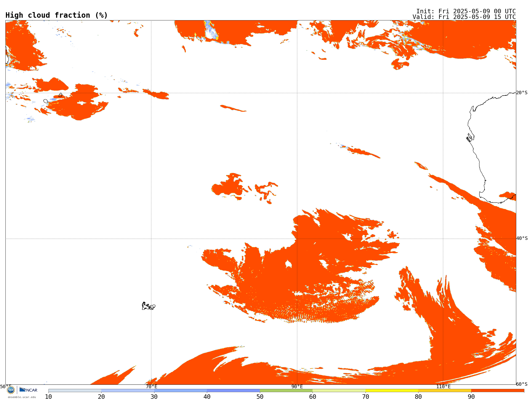This screenshot has width=532, height=400.
Task: Click the 20°S latitude label
Action: click(x=522, y=93)
